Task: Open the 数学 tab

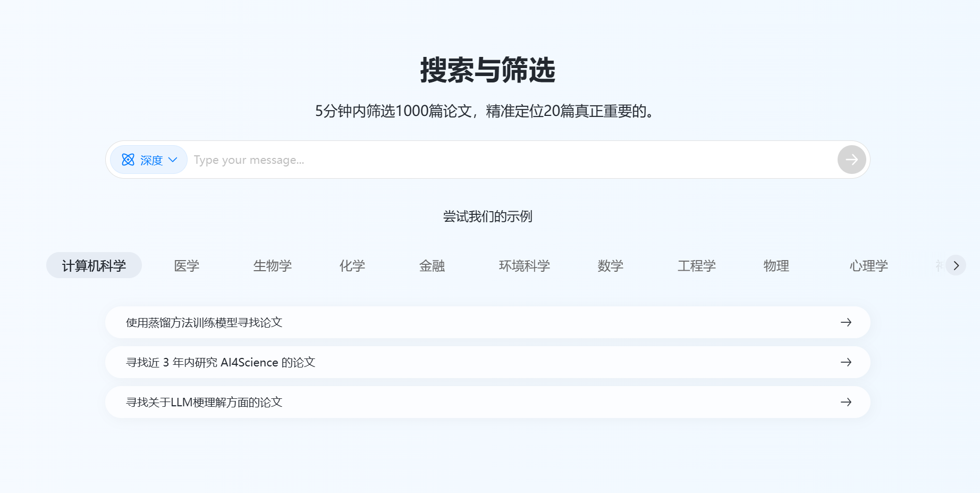Action: (x=610, y=265)
